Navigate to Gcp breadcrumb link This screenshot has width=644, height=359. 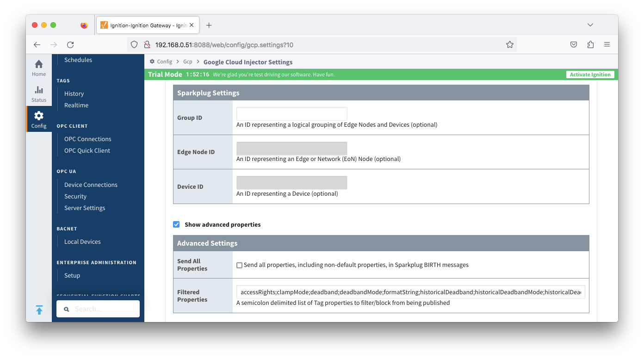(187, 62)
